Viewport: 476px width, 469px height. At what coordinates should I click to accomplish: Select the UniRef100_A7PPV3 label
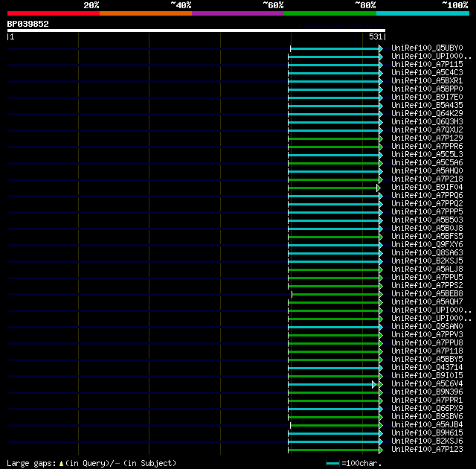coord(427,335)
